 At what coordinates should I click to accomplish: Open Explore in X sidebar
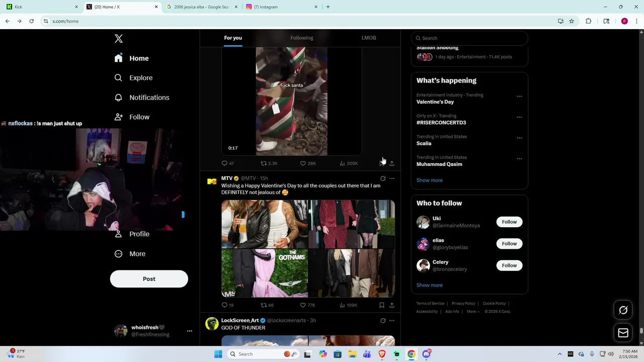click(133, 78)
